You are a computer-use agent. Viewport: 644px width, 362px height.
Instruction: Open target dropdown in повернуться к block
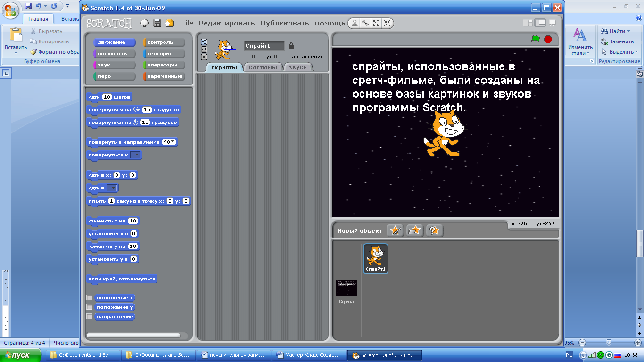[x=135, y=155]
